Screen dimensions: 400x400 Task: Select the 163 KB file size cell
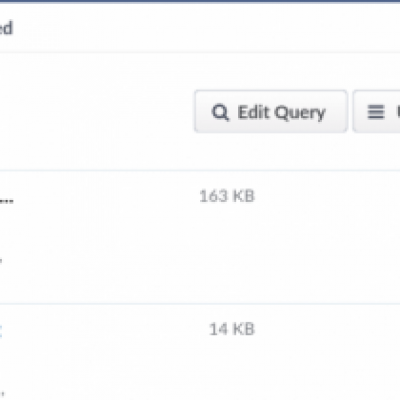227,196
